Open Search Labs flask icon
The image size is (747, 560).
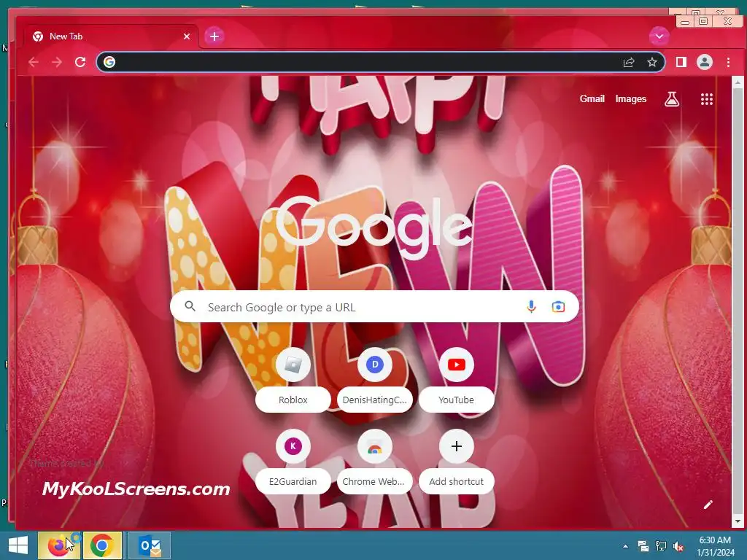(672, 99)
